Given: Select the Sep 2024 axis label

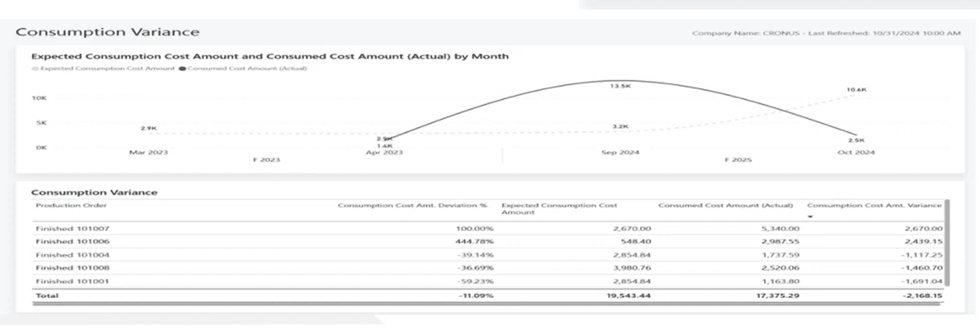Looking at the screenshot, I should [620, 153].
